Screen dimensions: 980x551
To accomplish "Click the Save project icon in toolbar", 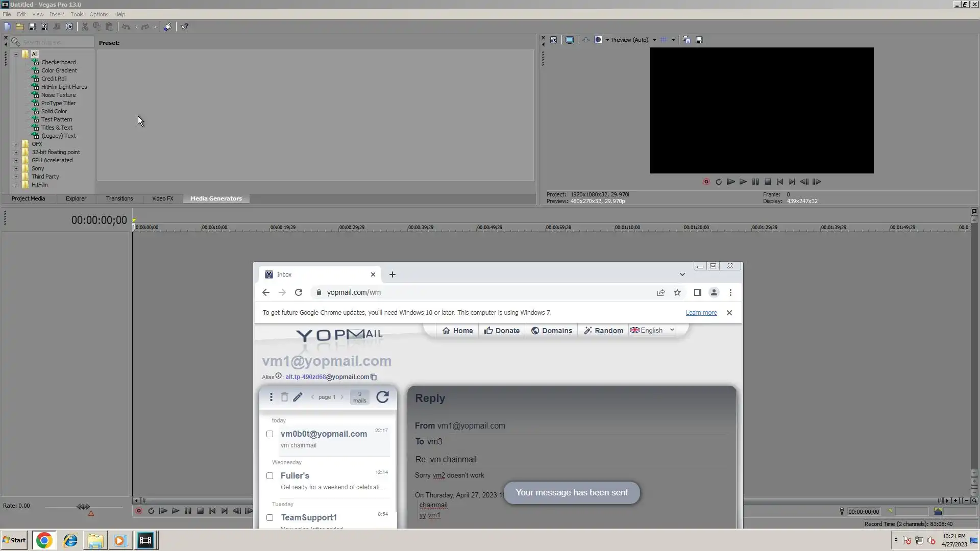I will click(x=32, y=27).
